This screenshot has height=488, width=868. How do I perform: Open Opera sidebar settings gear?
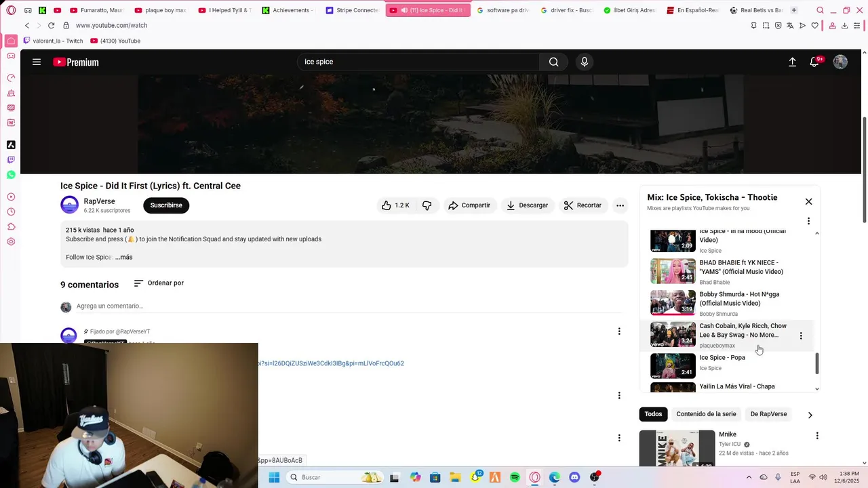(x=11, y=241)
